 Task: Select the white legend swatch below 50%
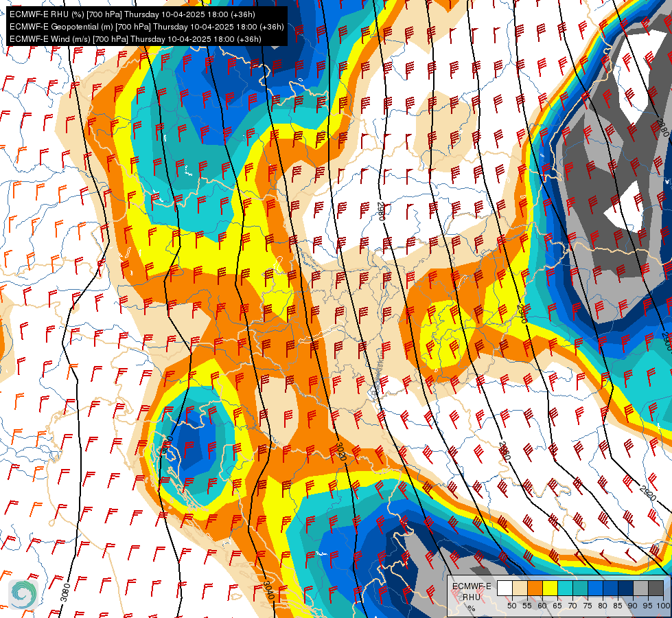point(505,588)
